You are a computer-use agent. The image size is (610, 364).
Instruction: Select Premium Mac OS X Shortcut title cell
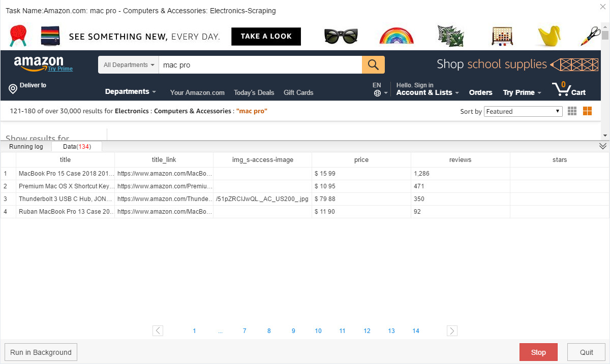pos(65,186)
